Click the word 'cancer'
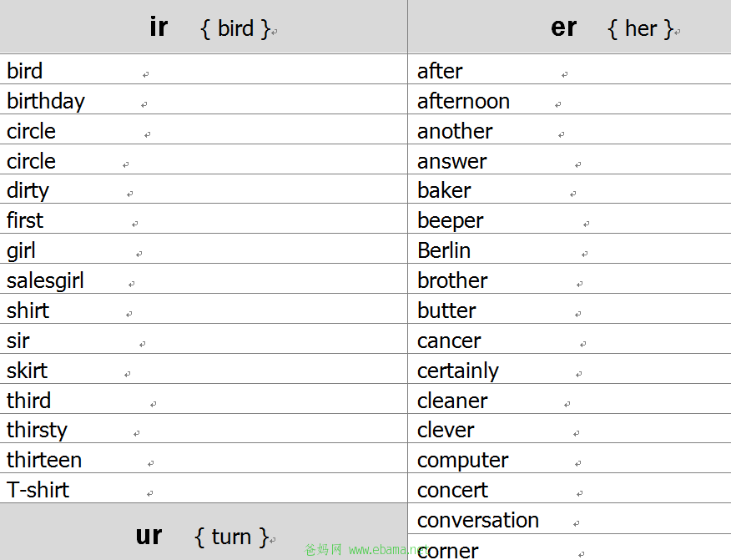This screenshot has height=560, width=731. click(449, 341)
